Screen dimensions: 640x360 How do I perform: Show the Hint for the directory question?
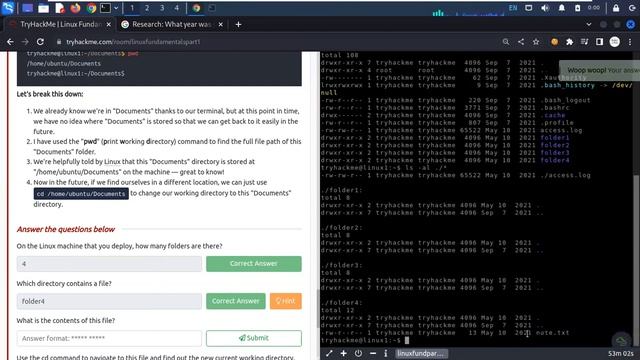(x=286, y=301)
